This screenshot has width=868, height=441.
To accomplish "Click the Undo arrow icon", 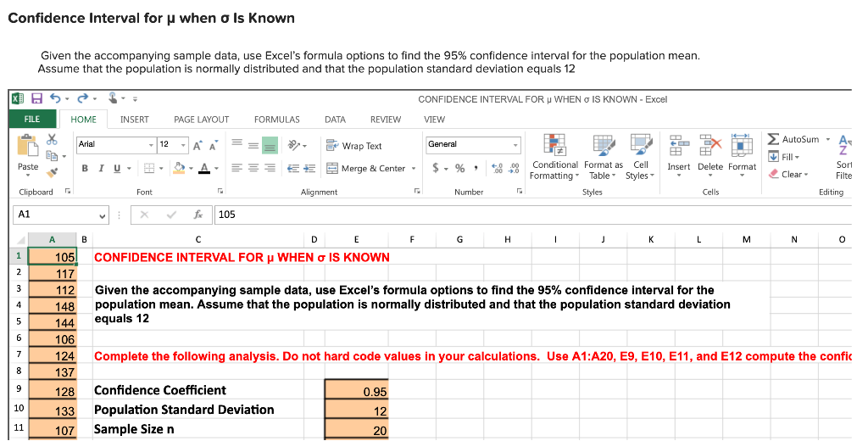I will 55,98.
